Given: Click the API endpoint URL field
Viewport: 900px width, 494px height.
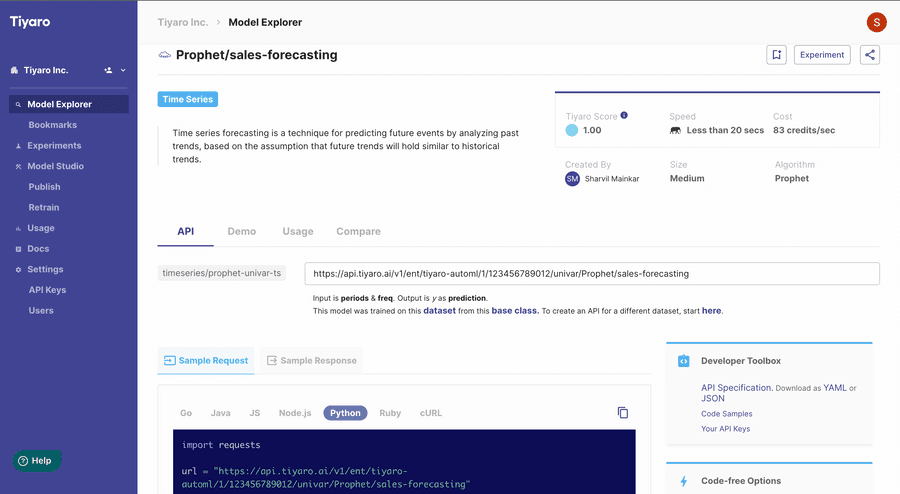Looking at the screenshot, I should tap(592, 274).
